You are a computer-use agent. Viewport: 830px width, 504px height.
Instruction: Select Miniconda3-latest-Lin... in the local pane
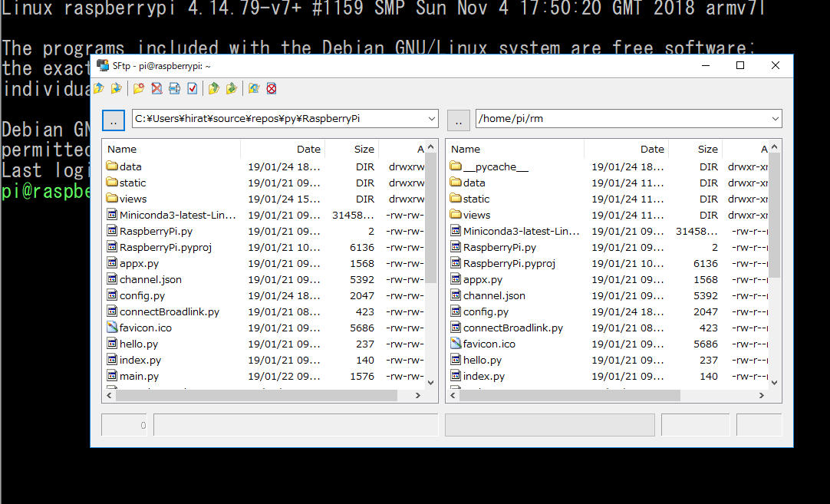point(178,215)
